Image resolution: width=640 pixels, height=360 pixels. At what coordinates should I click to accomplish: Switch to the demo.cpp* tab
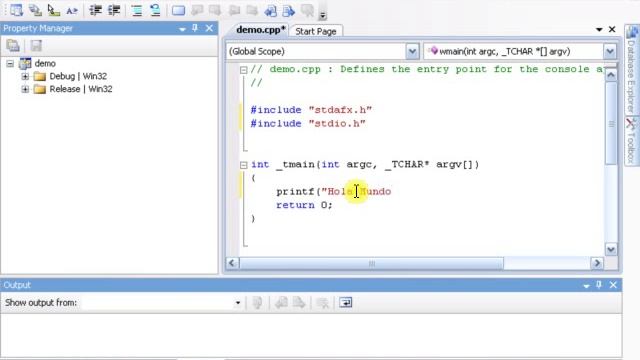click(260, 30)
